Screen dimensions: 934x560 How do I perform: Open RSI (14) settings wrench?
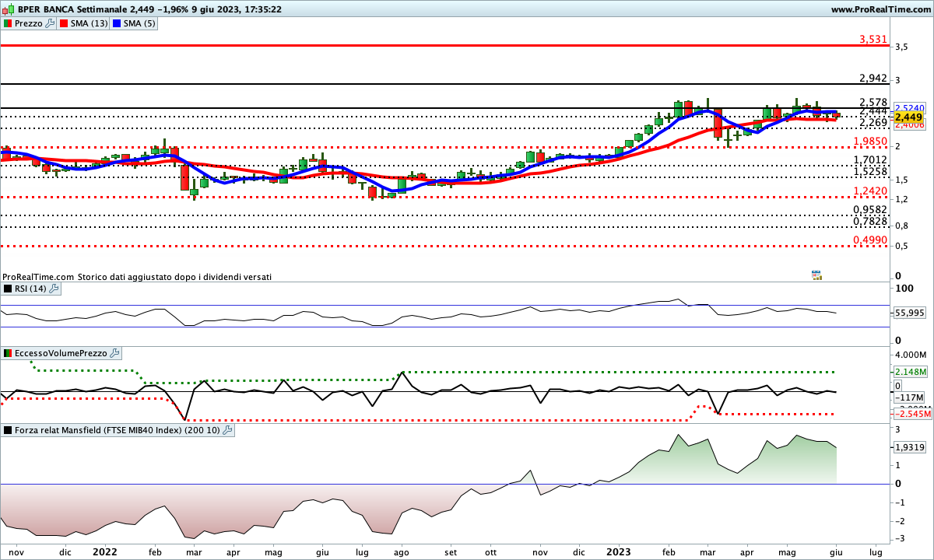54,289
